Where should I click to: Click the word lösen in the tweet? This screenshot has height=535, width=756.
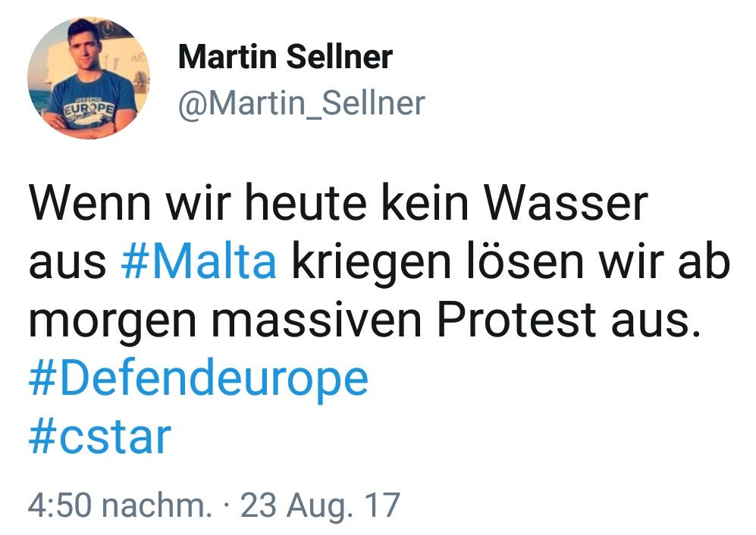525,261
